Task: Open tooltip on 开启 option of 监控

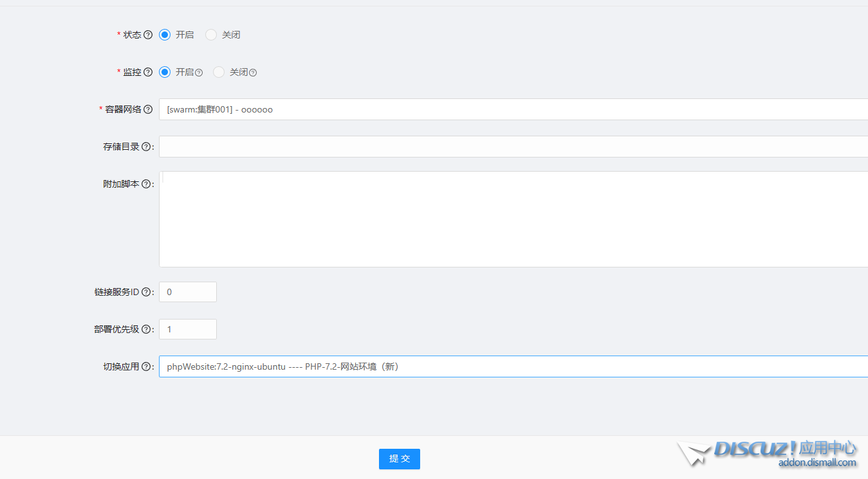Action: tap(199, 72)
